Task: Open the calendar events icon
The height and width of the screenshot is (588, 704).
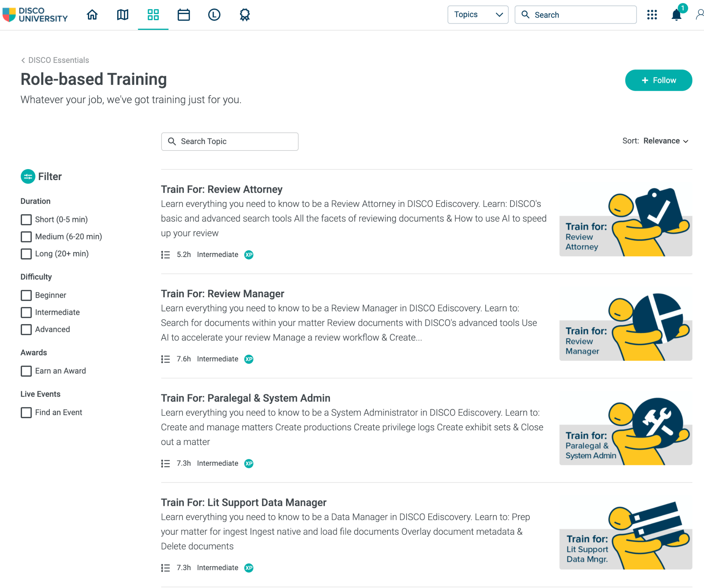Action: pyautogui.click(x=184, y=15)
